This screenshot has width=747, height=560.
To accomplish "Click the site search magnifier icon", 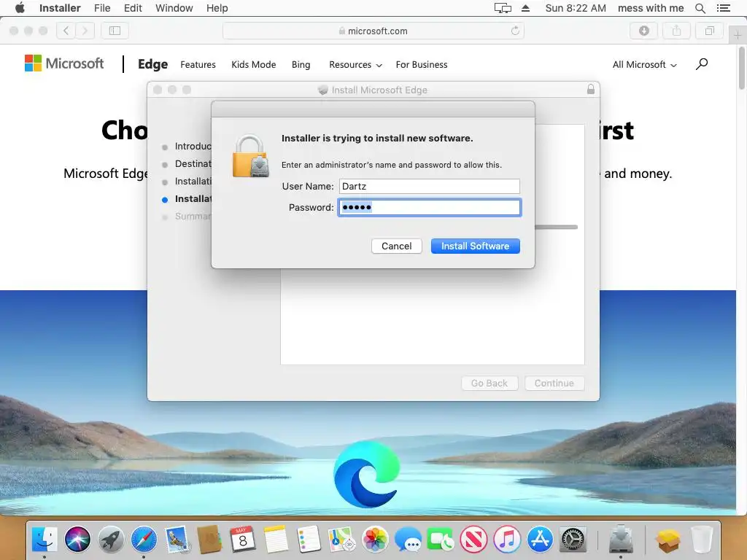I will 702,64.
